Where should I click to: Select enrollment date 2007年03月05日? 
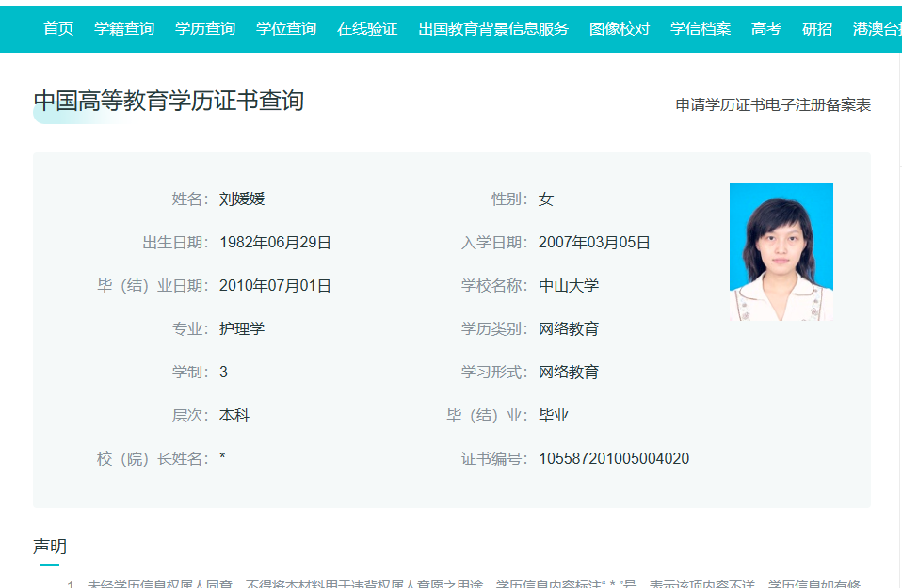click(594, 243)
